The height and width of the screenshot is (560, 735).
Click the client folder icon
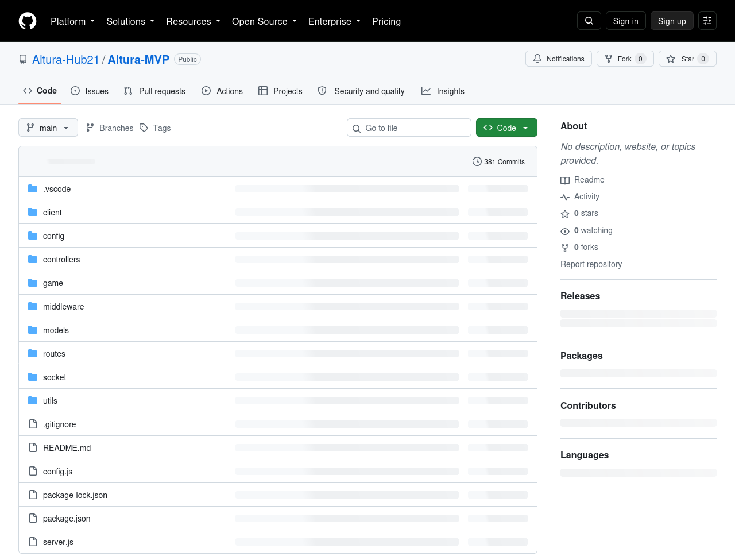click(33, 212)
